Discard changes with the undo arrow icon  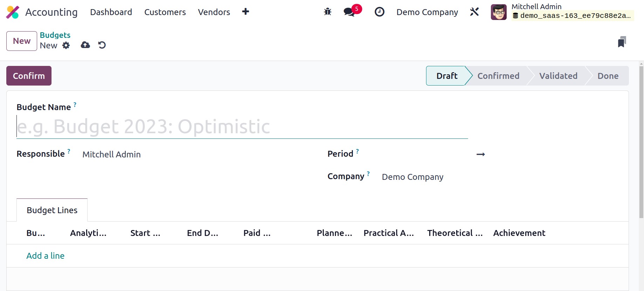pos(102,45)
